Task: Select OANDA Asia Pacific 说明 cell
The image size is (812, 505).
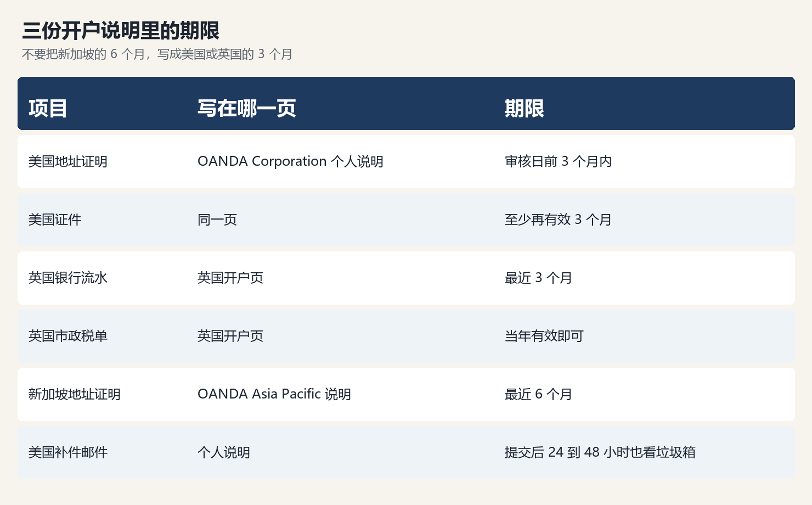Action: point(274,394)
